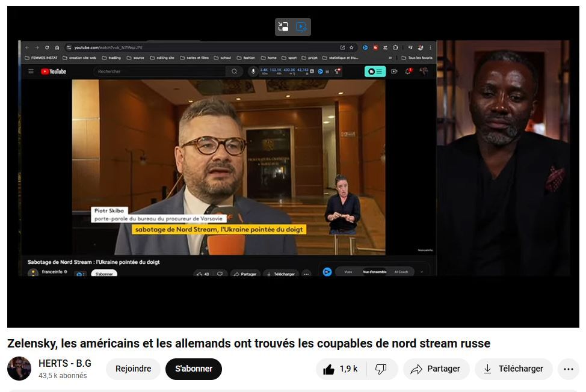586x392 pixels.
Task: In the recorded video, click the Piotr Skiba name caption
Action: (109, 210)
